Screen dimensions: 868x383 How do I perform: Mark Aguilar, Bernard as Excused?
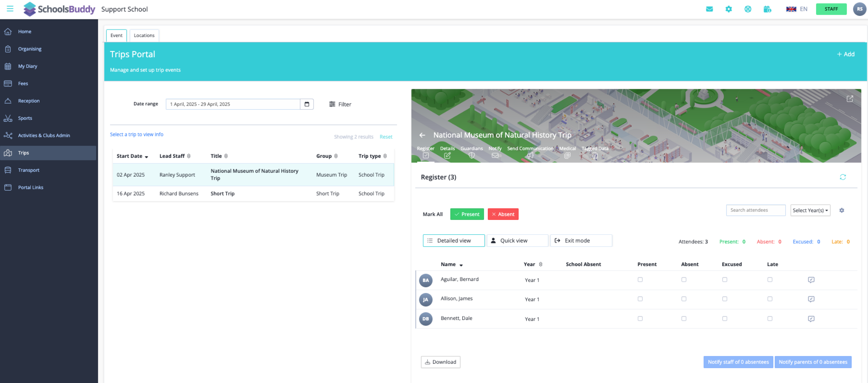pyautogui.click(x=725, y=279)
